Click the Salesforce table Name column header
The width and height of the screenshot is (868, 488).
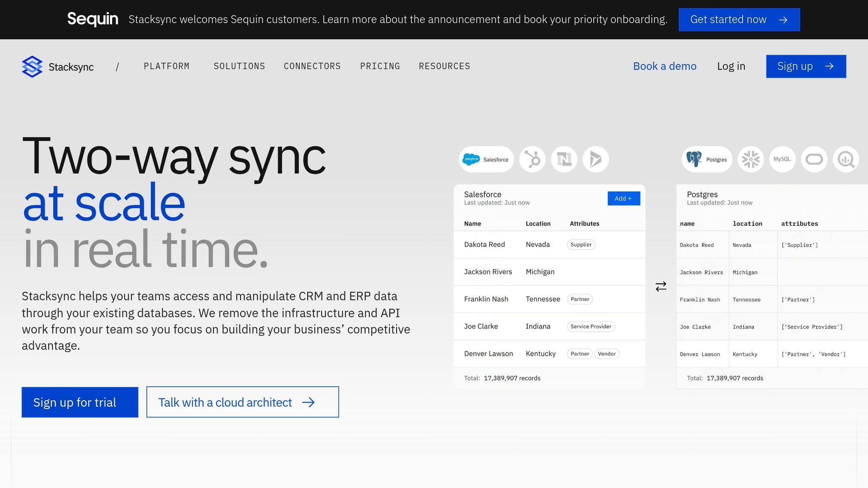(x=473, y=224)
